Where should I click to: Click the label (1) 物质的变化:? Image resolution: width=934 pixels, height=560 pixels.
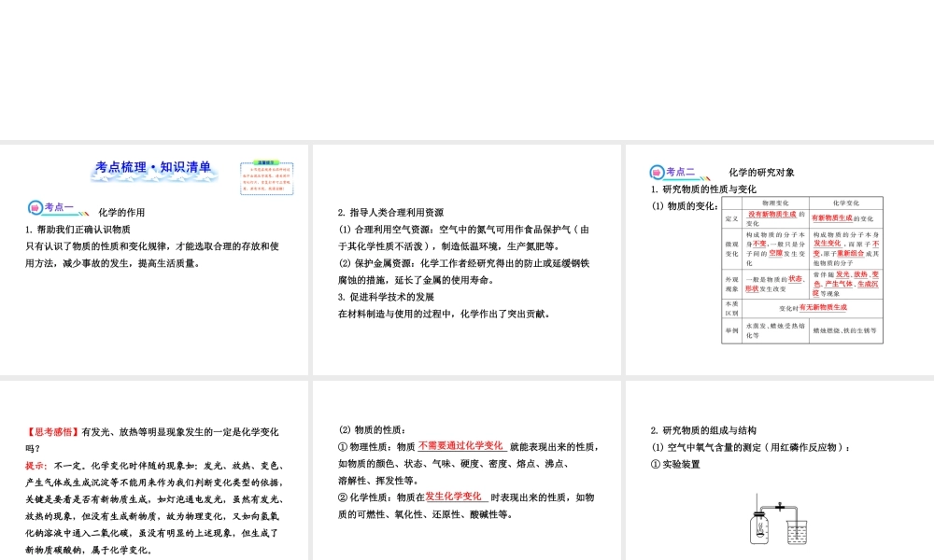click(x=685, y=206)
